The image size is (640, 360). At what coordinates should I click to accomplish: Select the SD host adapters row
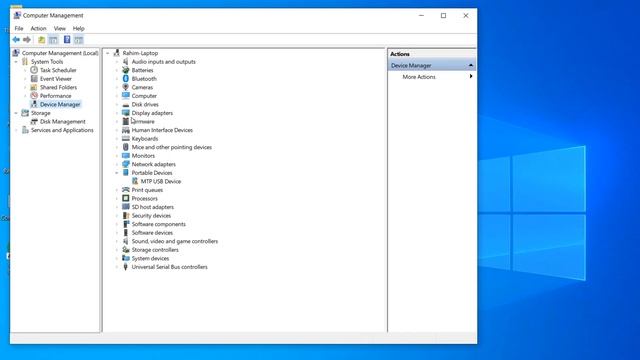[152, 207]
